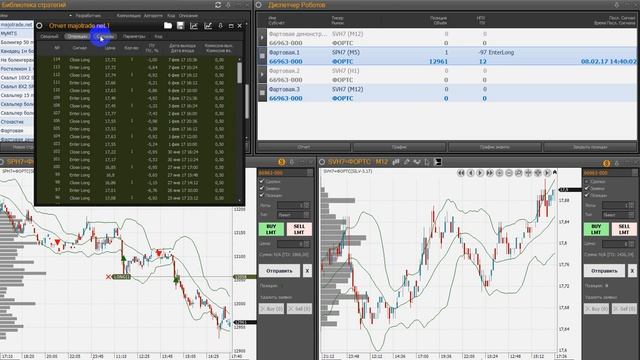The height and width of the screenshot is (360, 640).
Task: Click save disk icon in report window
Action: pos(180,26)
